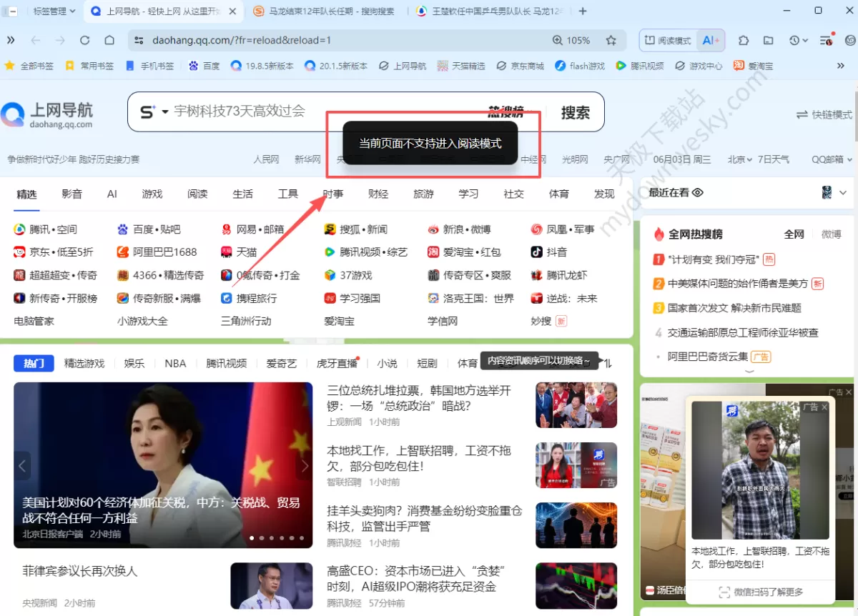Focus the 宇树科技 search input field
The height and width of the screenshot is (616, 858).
(x=322, y=111)
